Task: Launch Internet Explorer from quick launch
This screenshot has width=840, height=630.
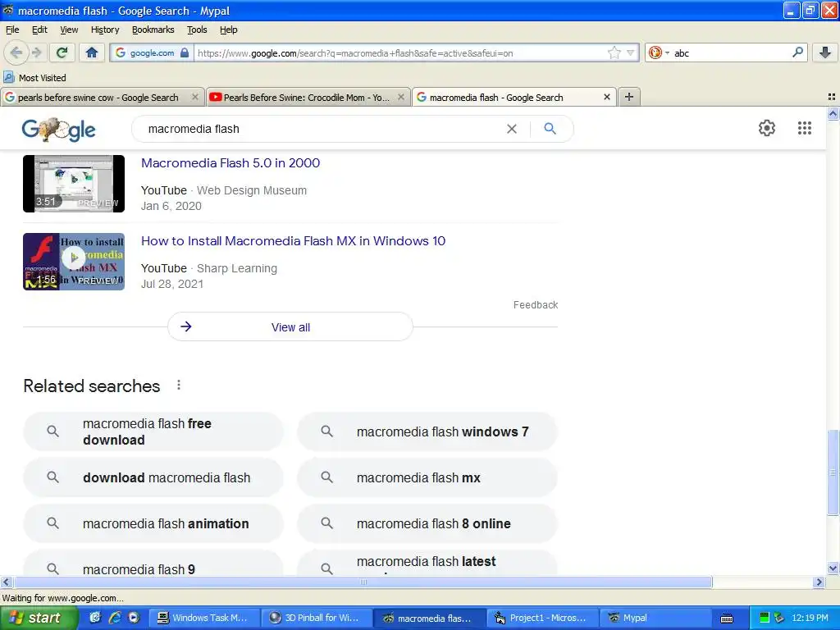Action: (x=114, y=618)
